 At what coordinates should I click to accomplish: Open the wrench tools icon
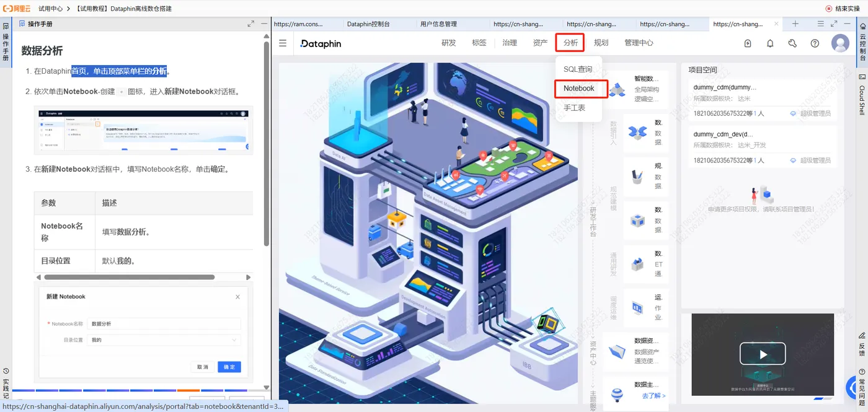pyautogui.click(x=792, y=43)
